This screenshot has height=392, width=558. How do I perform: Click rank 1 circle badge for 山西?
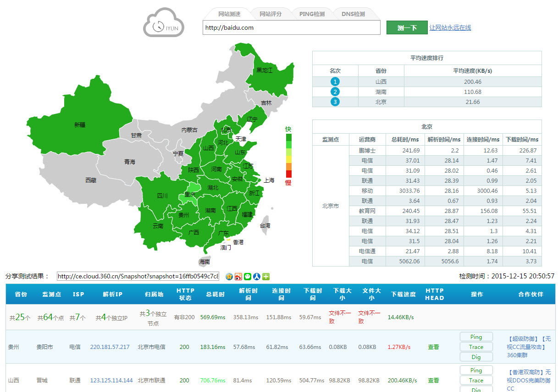(x=335, y=82)
